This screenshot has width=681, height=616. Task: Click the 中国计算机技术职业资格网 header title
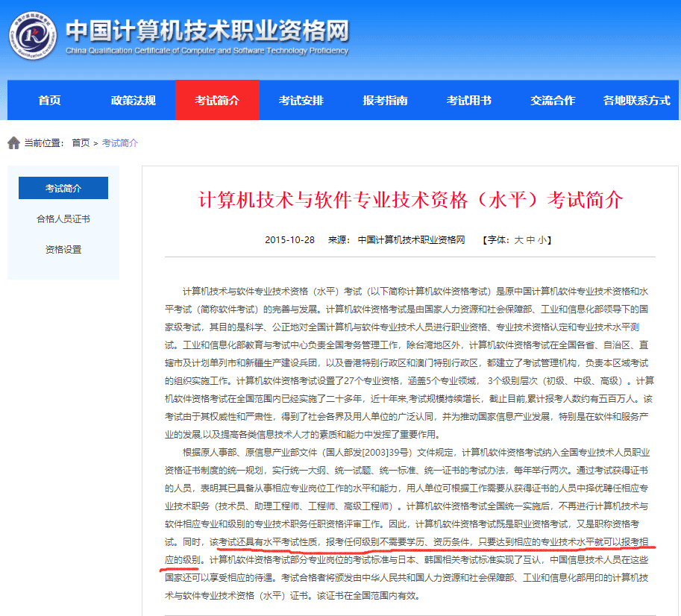207,31
